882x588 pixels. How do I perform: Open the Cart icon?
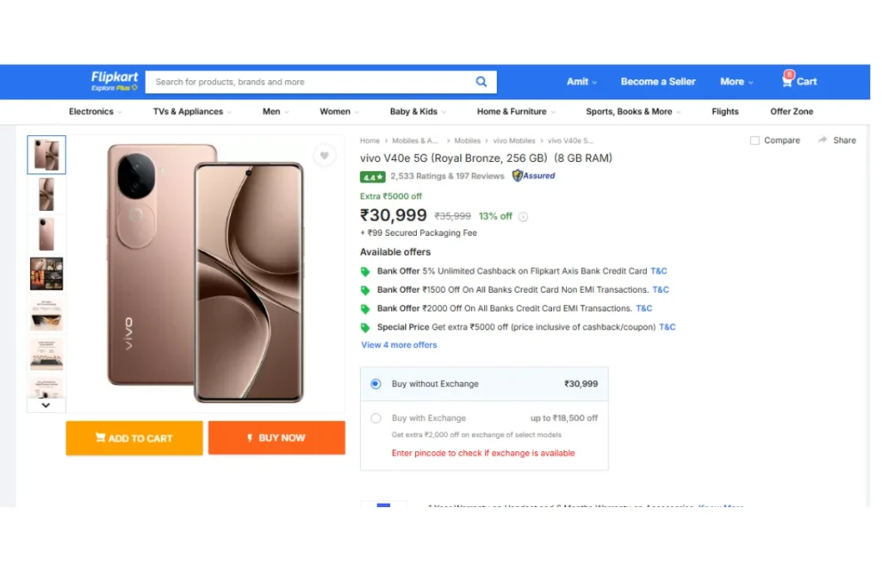tap(787, 79)
